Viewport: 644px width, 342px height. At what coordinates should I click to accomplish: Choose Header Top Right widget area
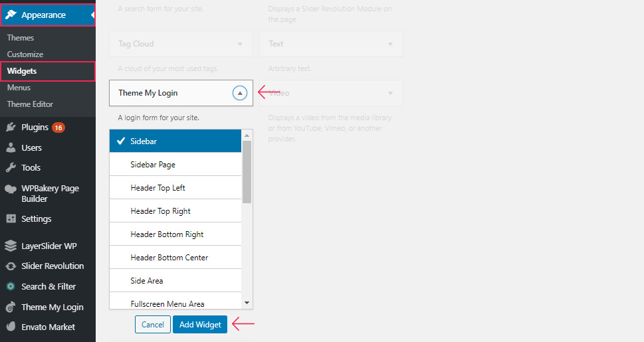(x=175, y=211)
